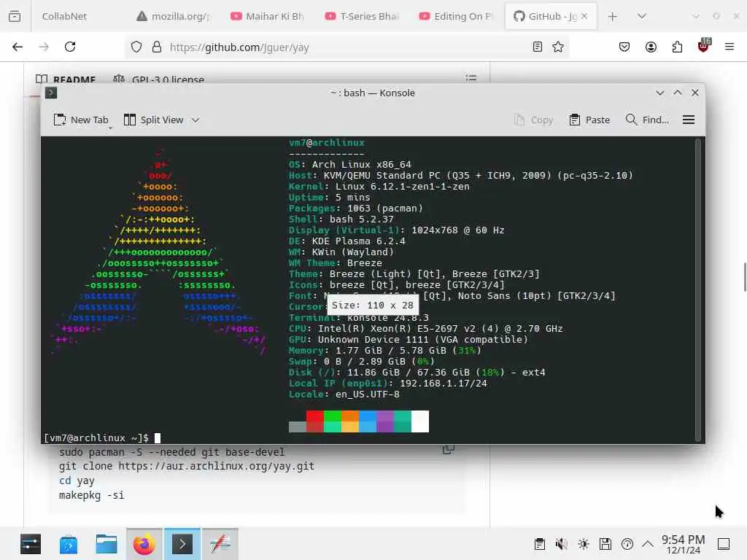Click the URL address bar

pyautogui.click(x=348, y=47)
